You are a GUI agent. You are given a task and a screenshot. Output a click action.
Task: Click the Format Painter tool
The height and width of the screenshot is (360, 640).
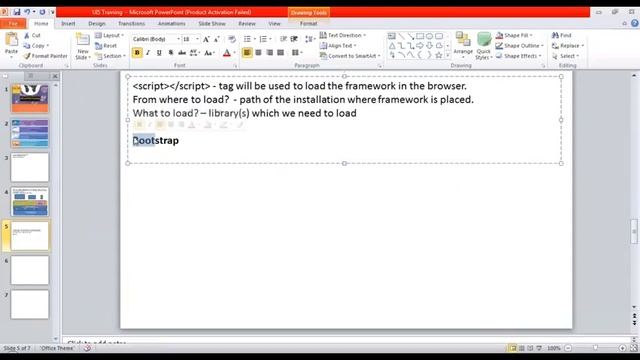[x=45, y=56]
